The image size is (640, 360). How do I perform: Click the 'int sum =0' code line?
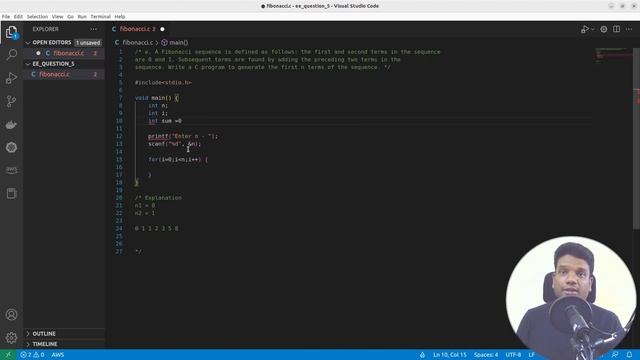coord(165,121)
